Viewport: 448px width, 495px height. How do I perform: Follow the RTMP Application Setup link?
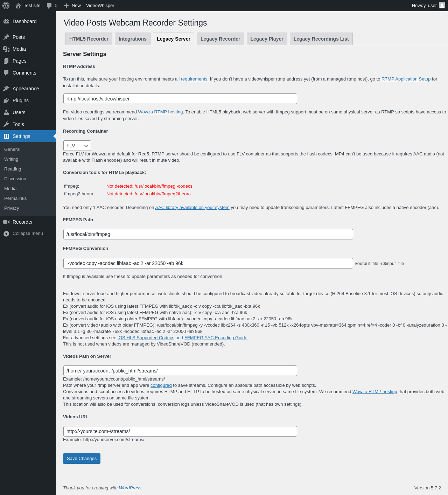click(x=406, y=79)
